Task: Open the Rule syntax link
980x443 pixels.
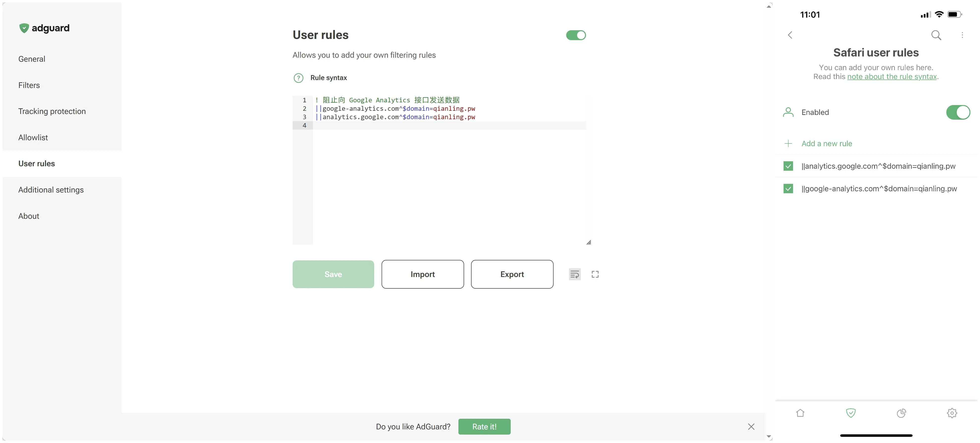Action: point(329,78)
